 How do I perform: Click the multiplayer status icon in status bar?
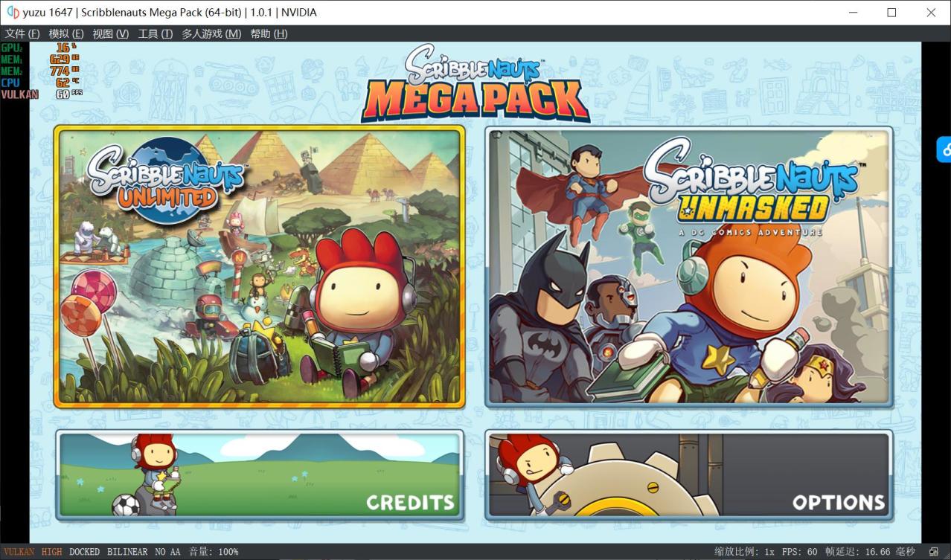pyautogui.click(x=934, y=552)
